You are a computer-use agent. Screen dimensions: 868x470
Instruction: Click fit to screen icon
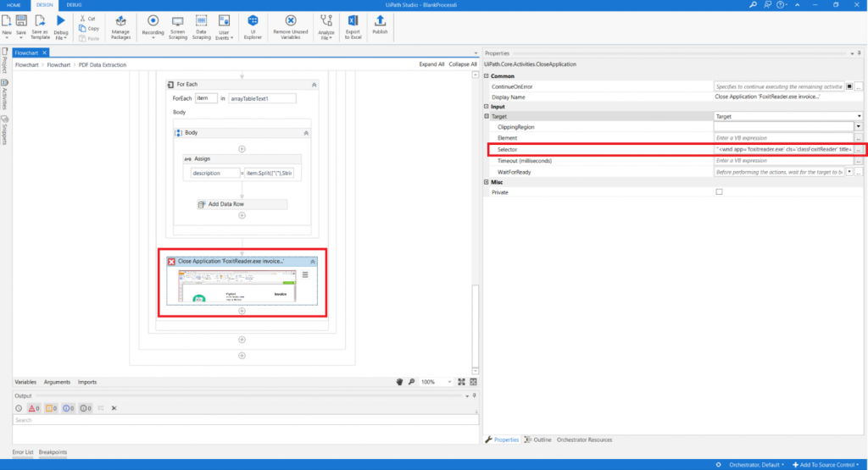462,382
